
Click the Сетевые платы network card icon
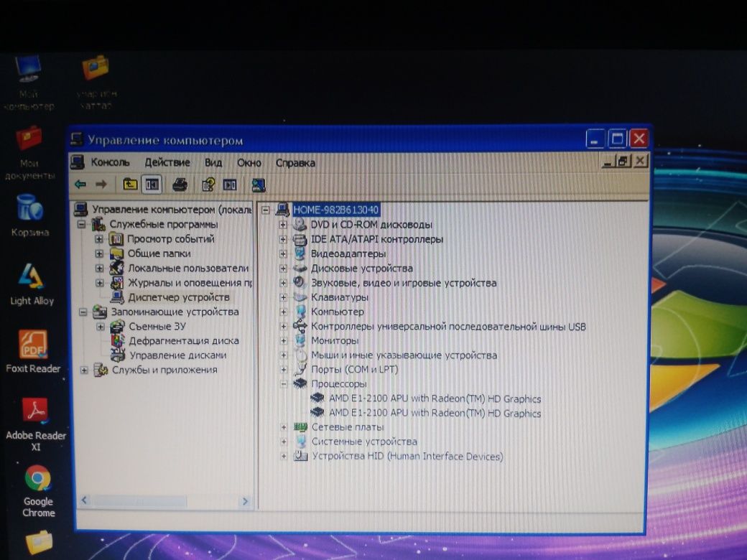[300, 426]
